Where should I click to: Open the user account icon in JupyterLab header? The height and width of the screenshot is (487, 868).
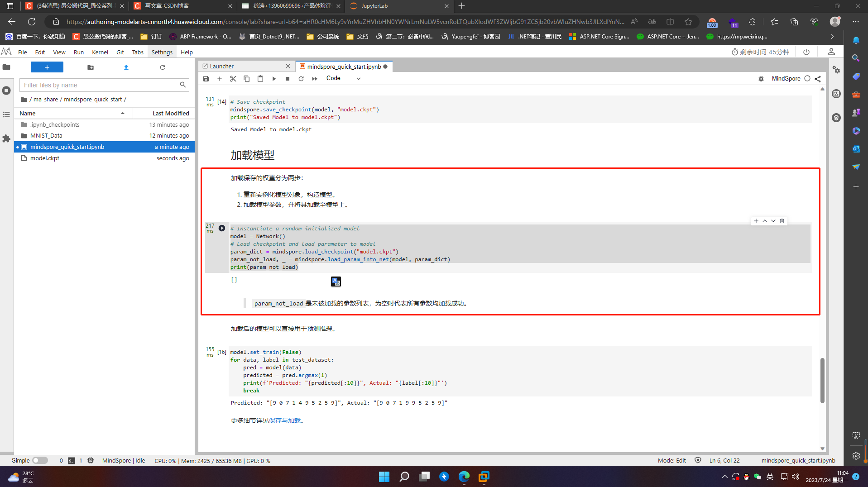[x=831, y=52]
